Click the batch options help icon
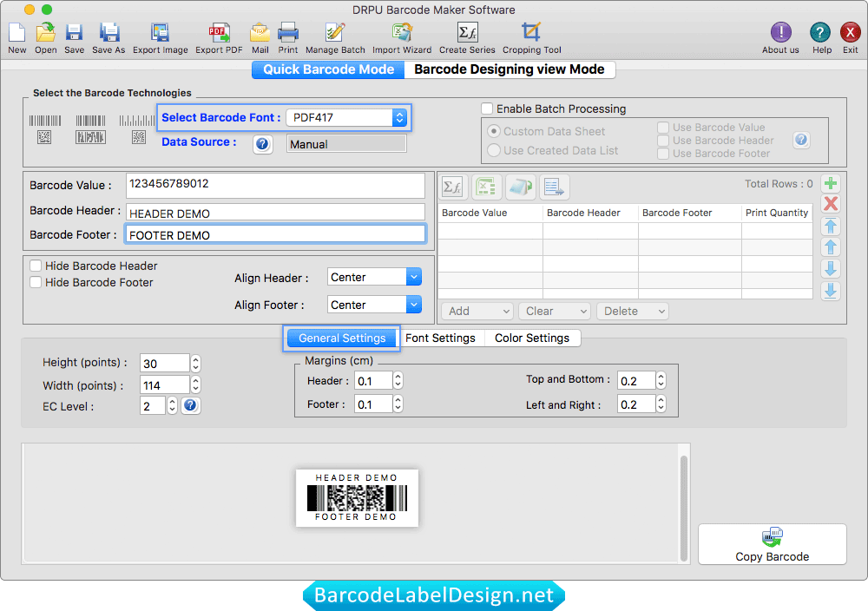This screenshot has height=611, width=868. 801,140
